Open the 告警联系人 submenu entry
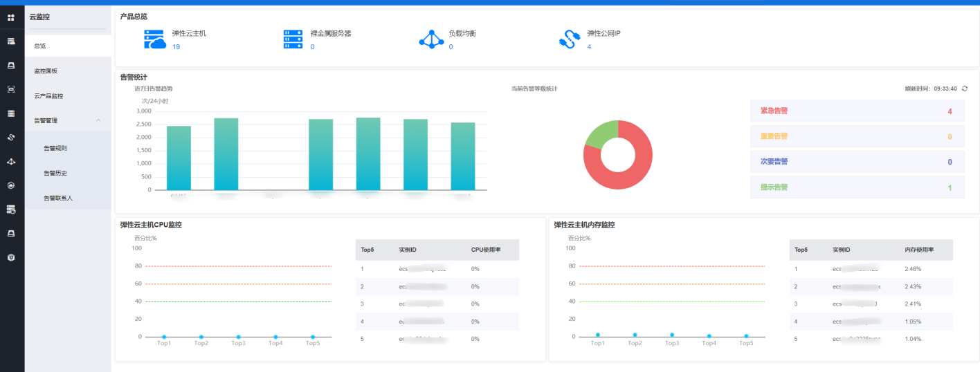The image size is (980, 372). 58,198
